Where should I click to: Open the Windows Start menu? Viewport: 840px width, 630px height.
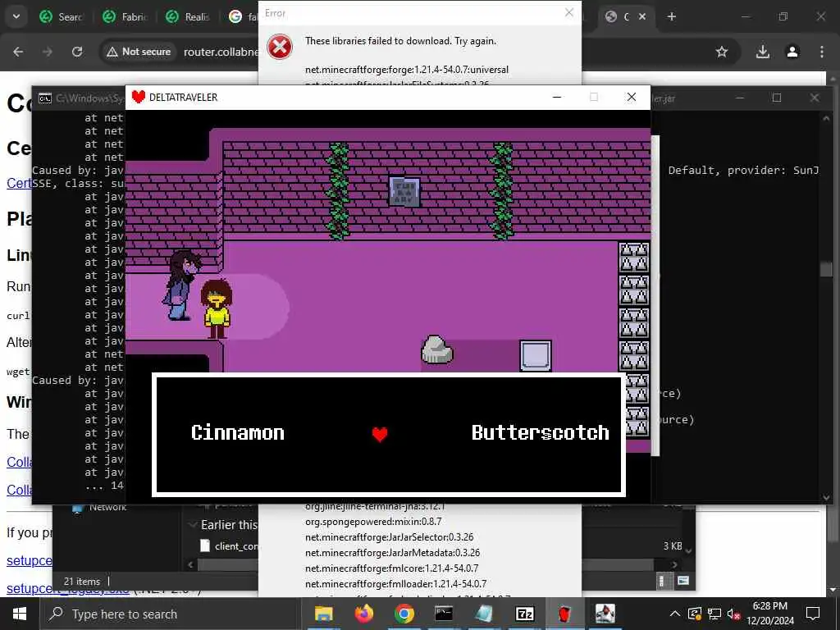20,614
